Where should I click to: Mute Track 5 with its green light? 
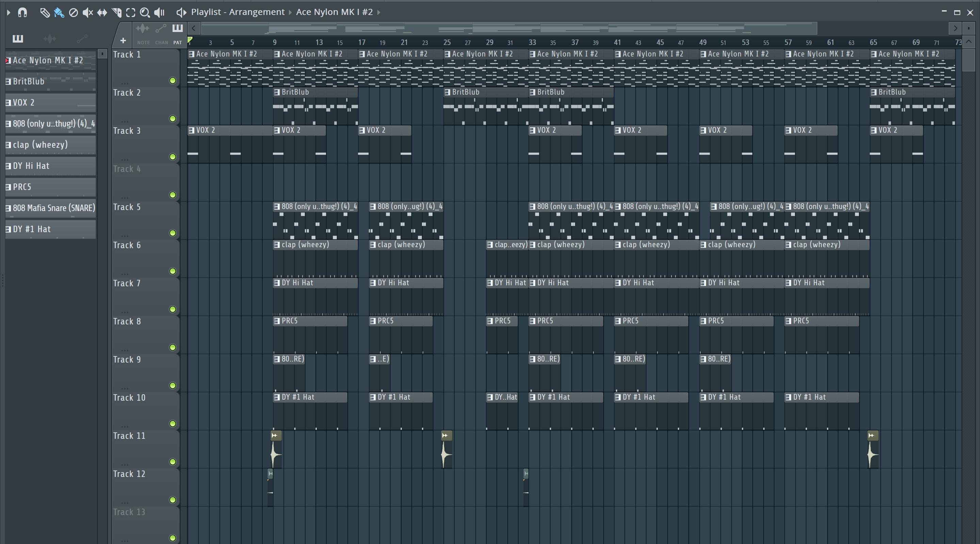[x=173, y=233]
